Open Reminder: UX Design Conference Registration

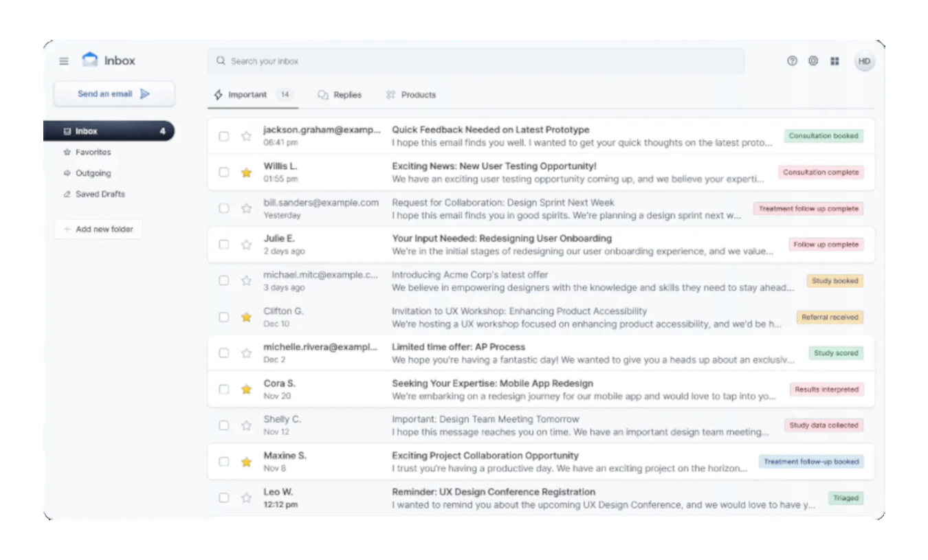coord(494,492)
